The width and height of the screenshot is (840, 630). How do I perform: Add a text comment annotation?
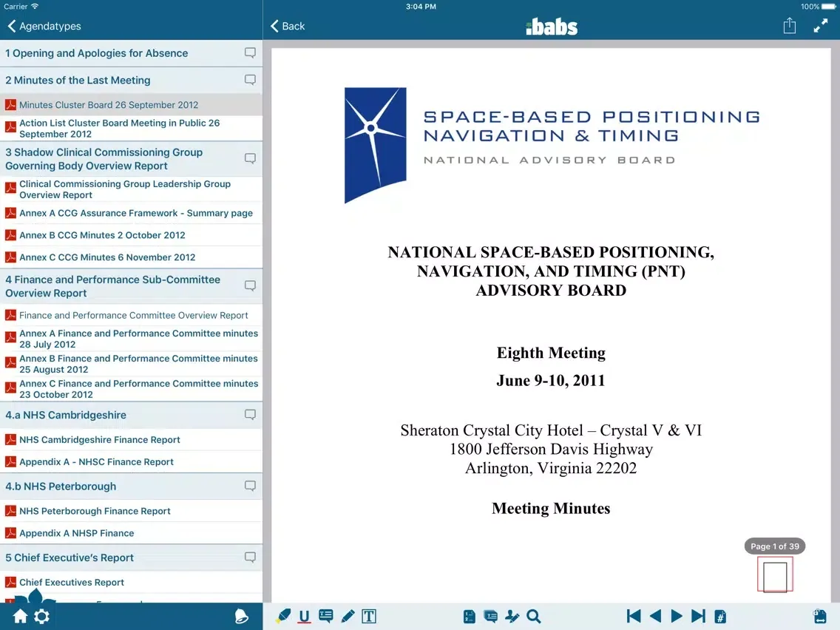pyautogui.click(x=325, y=616)
